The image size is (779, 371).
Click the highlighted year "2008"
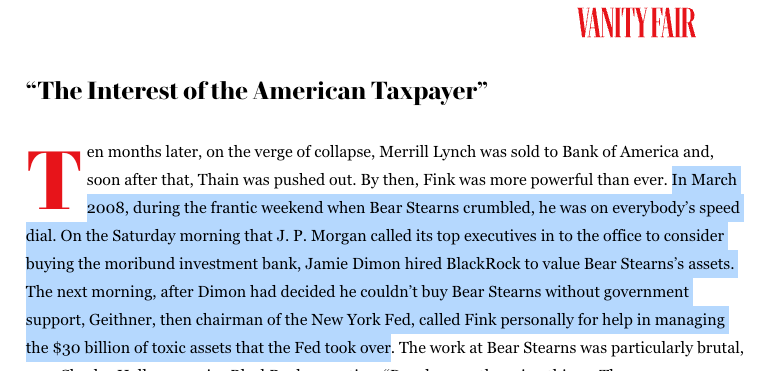tap(105, 207)
